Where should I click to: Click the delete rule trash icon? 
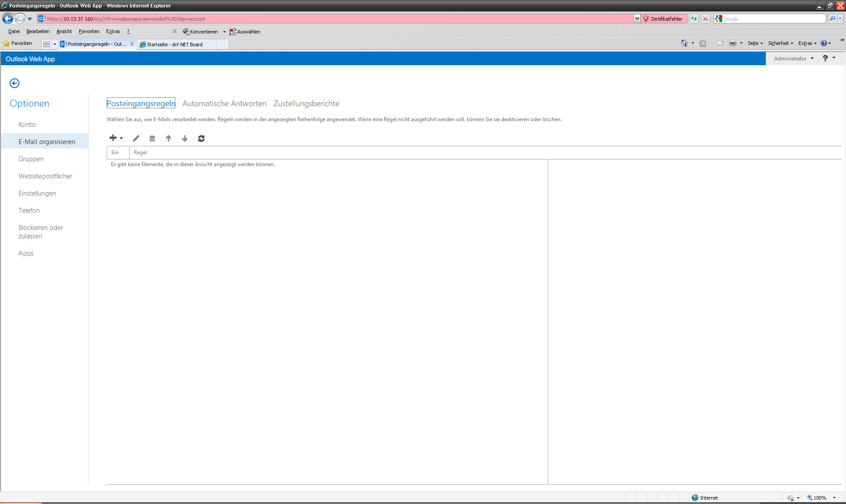(152, 138)
